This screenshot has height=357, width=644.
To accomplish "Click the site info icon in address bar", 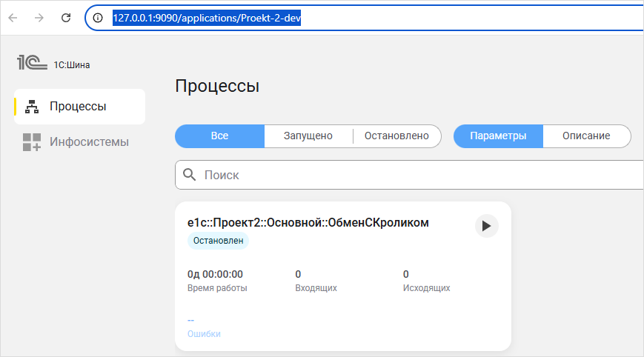I will coord(99,18).
